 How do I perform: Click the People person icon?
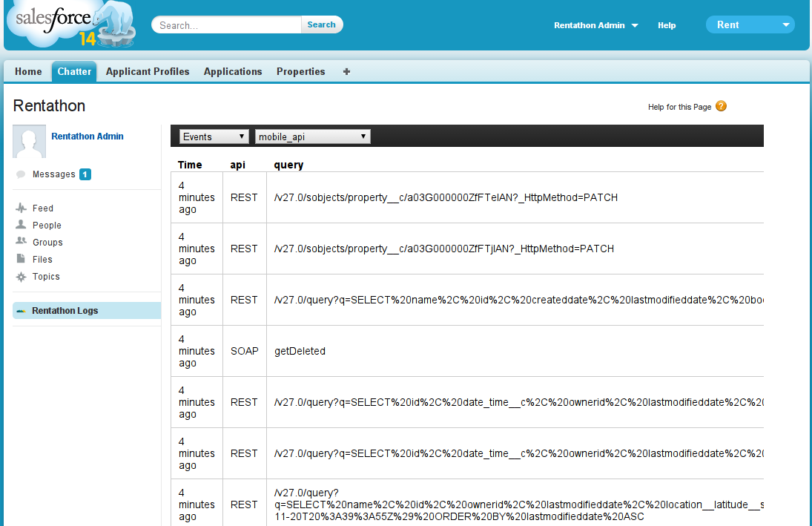[21, 224]
